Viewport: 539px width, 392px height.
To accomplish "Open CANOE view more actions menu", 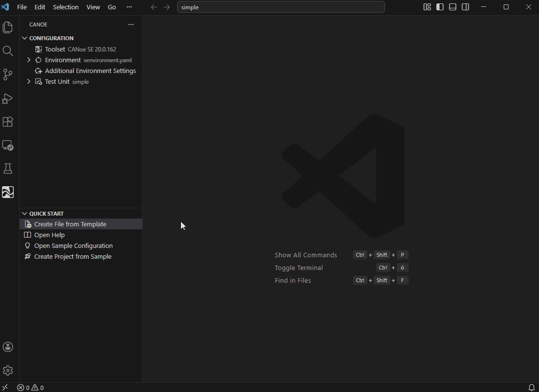I will coord(131,24).
